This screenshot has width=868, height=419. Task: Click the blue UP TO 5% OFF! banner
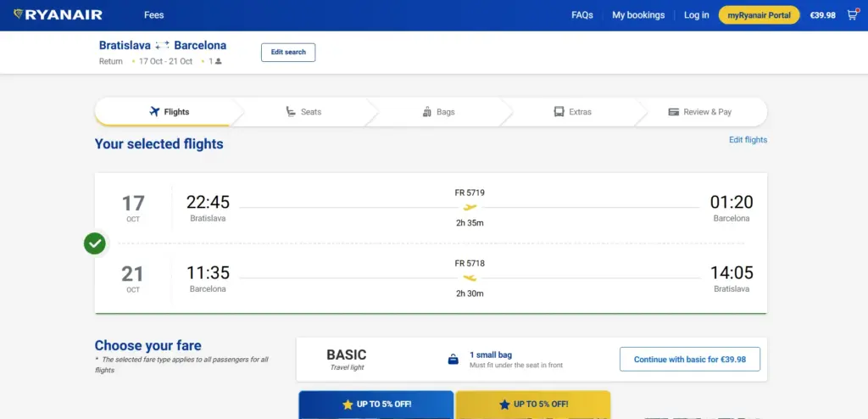click(x=376, y=405)
